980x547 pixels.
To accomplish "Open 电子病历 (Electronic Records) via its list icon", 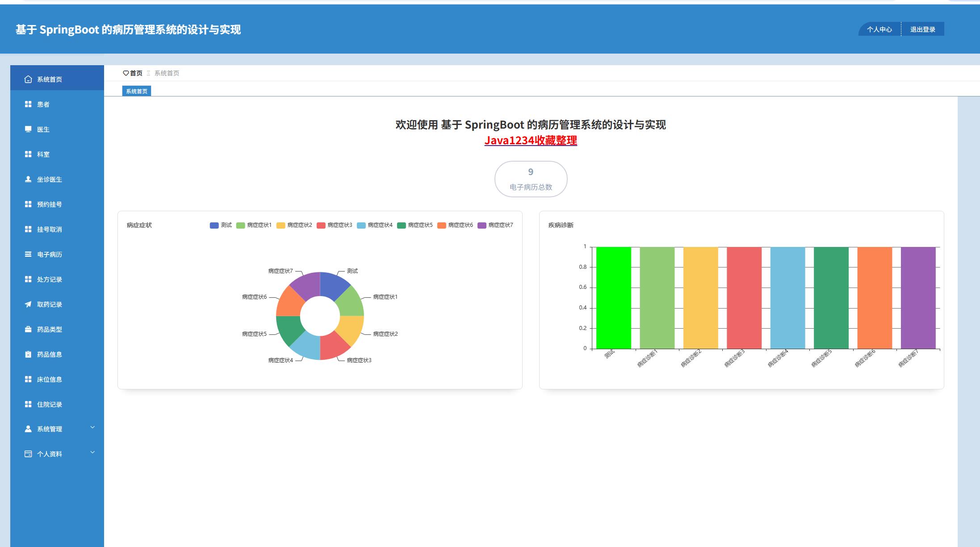I will [x=27, y=254].
